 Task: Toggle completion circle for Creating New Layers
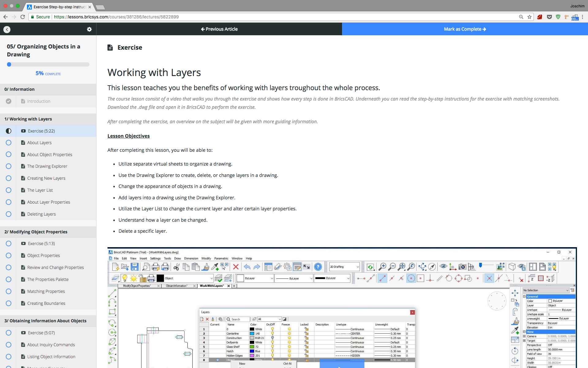(x=9, y=178)
